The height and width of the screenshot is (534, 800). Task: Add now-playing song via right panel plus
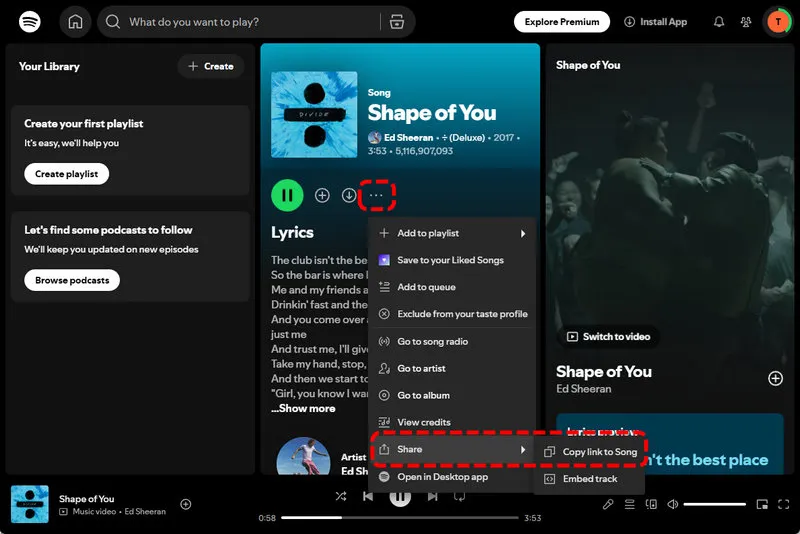[x=776, y=378]
